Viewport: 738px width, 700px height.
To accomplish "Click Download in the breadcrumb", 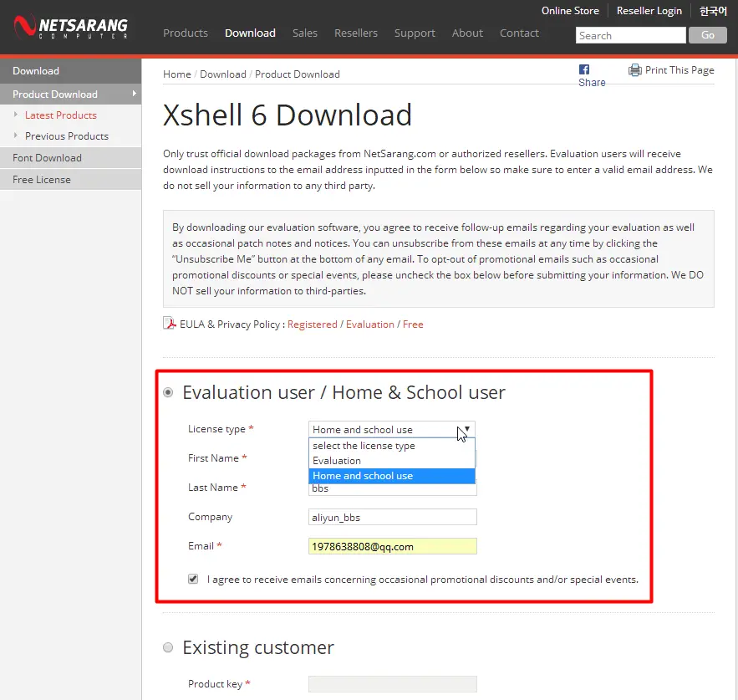I will click(x=223, y=74).
